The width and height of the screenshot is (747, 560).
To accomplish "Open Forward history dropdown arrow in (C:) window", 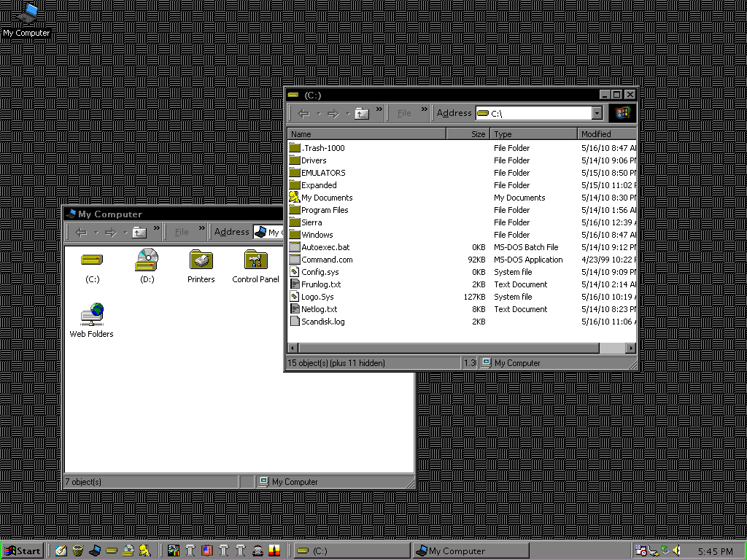I will pyautogui.click(x=347, y=113).
